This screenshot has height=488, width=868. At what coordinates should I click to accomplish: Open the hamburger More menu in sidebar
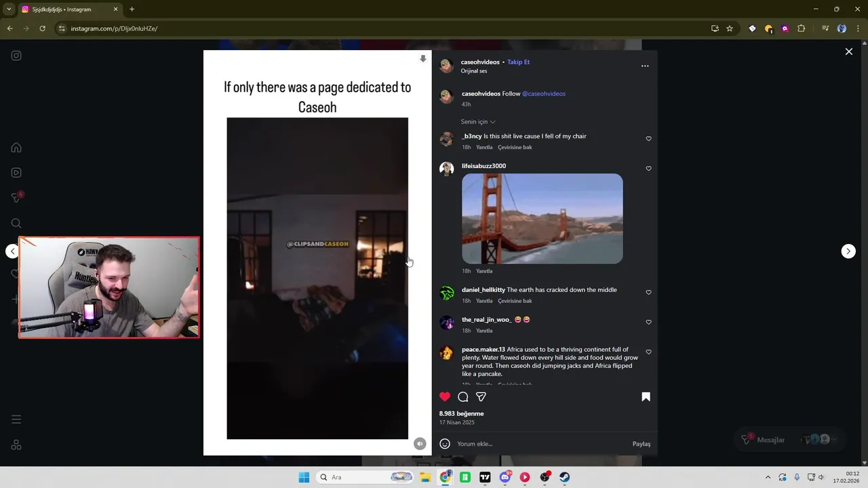pos(16,420)
